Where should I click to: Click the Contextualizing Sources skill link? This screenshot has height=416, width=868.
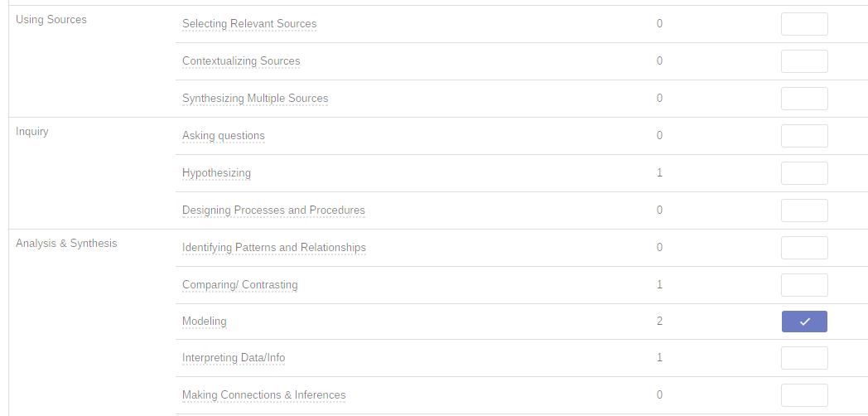pyautogui.click(x=241, y=61)
